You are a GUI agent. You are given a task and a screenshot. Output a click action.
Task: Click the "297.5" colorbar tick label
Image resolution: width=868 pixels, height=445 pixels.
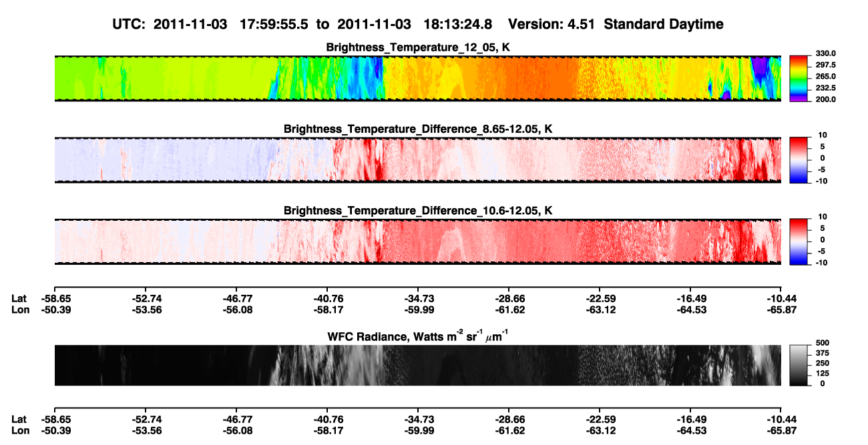[826, 65]
